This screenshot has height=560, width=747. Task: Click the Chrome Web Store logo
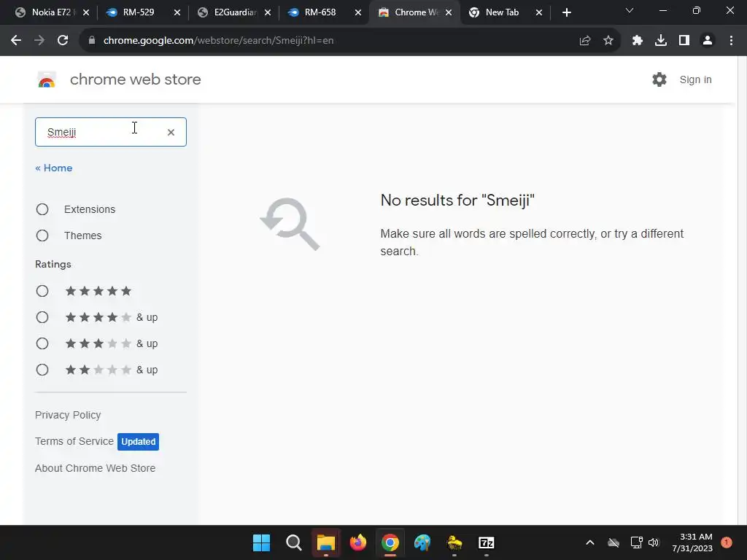click(x=47, y=79)
